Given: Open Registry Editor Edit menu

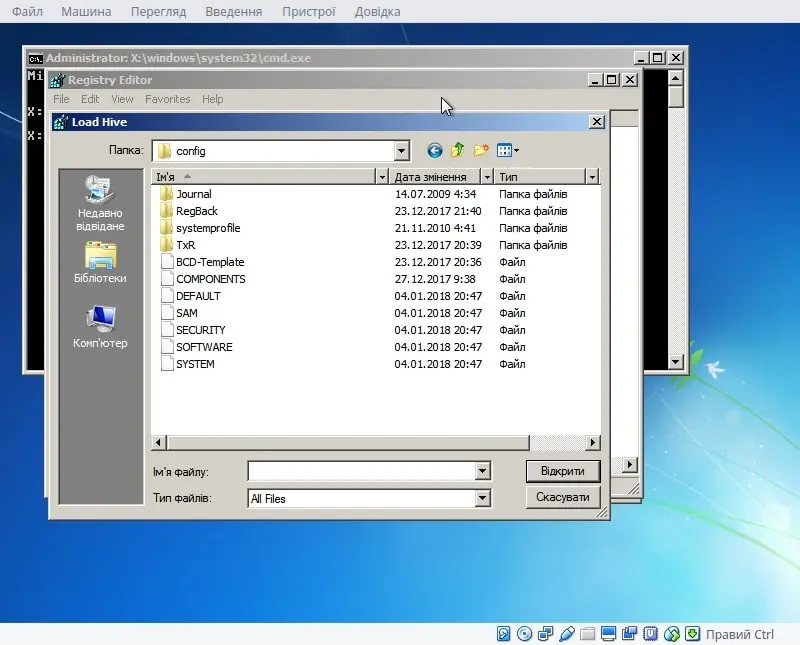Looking at the screenshot, I should (90, 99).
